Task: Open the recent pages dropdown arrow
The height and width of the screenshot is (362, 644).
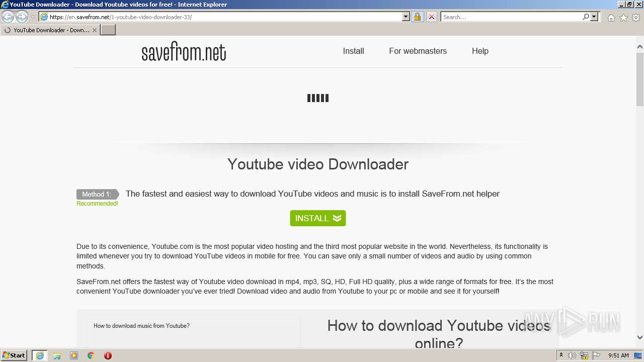Action: (33, 17)
